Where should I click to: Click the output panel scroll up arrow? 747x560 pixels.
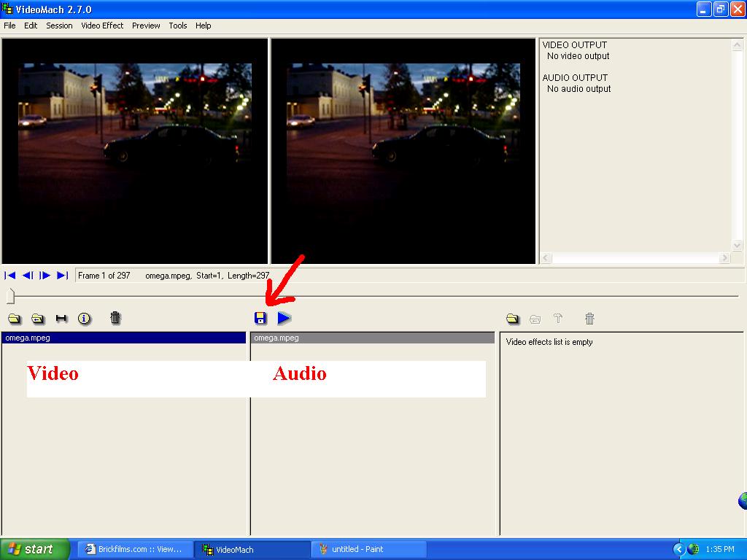pos(737,45)
